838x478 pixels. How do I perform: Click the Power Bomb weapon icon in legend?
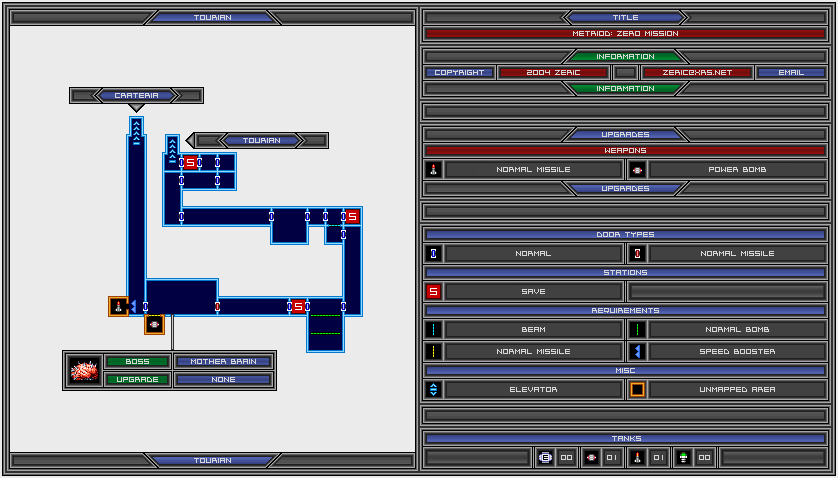pos(637,169)
